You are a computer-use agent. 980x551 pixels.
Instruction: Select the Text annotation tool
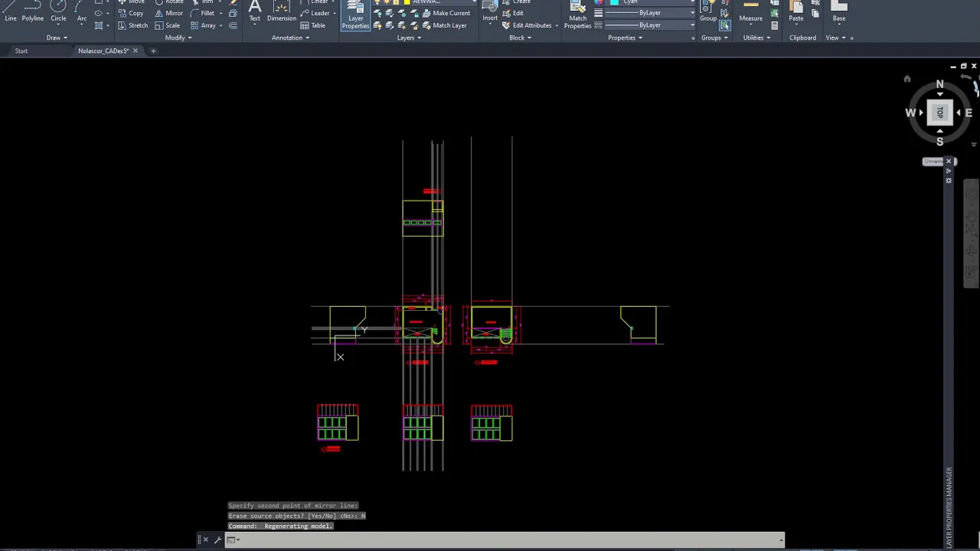coord(254,11)
